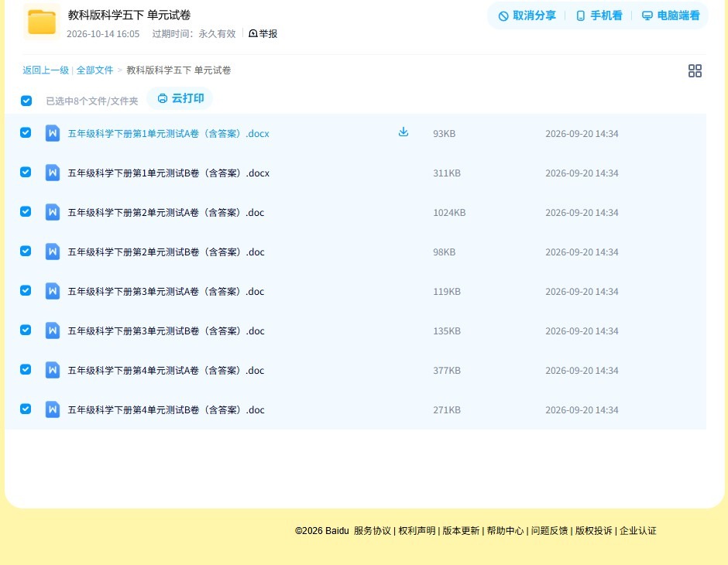Open file 五年级科学下册第2单元测试A卷.doc
Viewport: 728px width, 565px height.
coord(166,212)
